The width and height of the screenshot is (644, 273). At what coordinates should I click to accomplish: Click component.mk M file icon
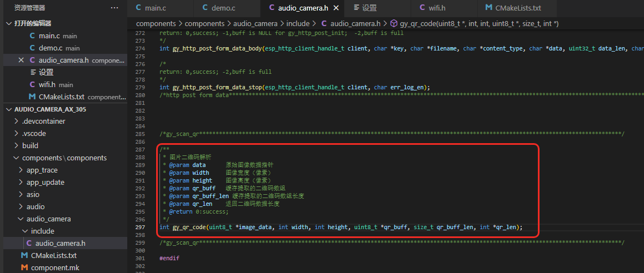click(24, 267)
